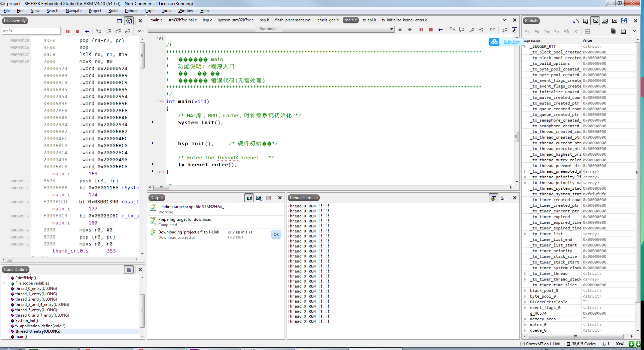The width and height of the screenshot is (644, 350).
Task: Jump to the previous function using the up arrow
Action: pos(400,30)
